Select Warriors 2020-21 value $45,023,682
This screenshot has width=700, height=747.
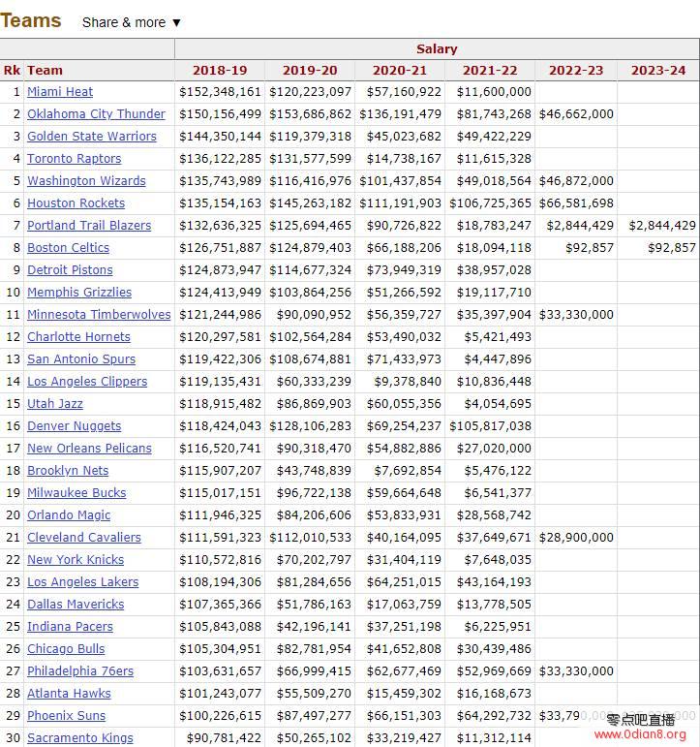click(404, 137)
